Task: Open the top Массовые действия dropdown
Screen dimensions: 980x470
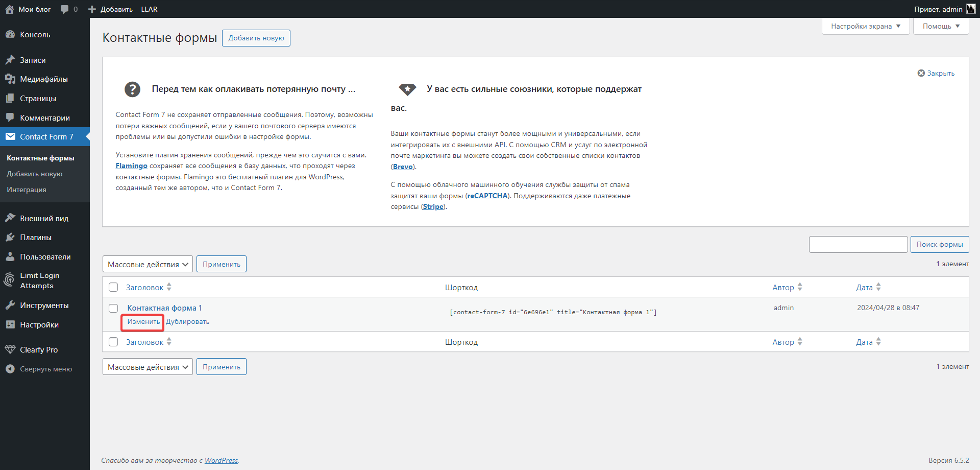Action: [x=148, y=264]
